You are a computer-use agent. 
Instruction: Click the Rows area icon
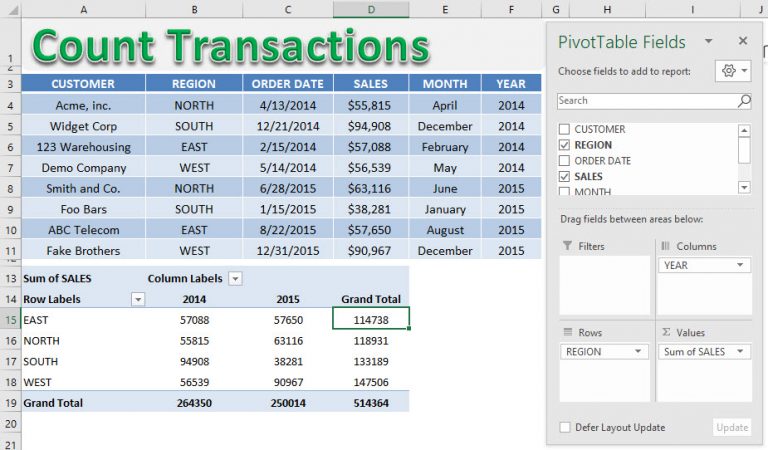(x=567, y=333)
